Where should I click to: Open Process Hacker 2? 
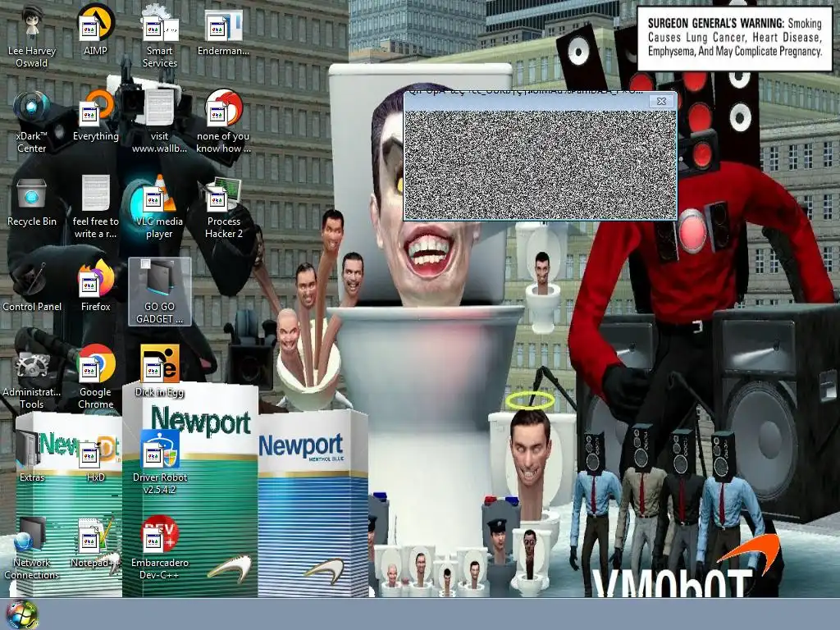pyautogui.click(x=223, y=208)
